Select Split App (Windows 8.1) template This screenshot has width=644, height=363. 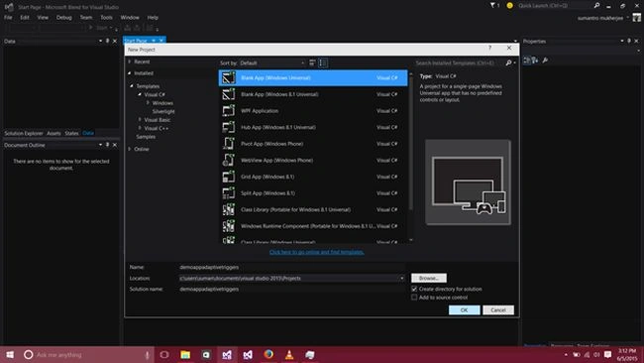pyautogui.click(x=313, y=192)
